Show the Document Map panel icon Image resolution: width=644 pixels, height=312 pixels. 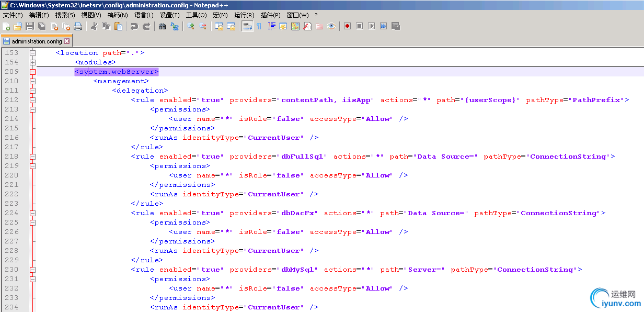pyautogui.click(x=295, y=26)
